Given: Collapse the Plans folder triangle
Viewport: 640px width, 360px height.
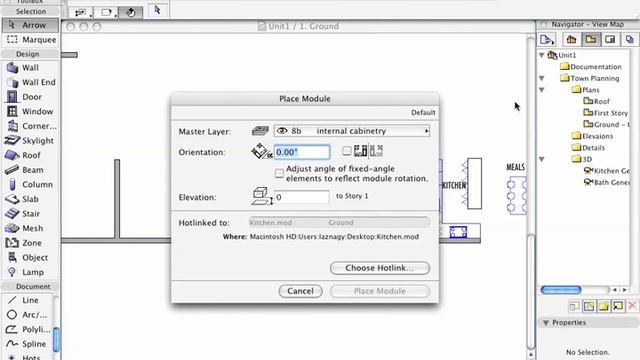Looking at the screenshot, I should coord(542,90).
